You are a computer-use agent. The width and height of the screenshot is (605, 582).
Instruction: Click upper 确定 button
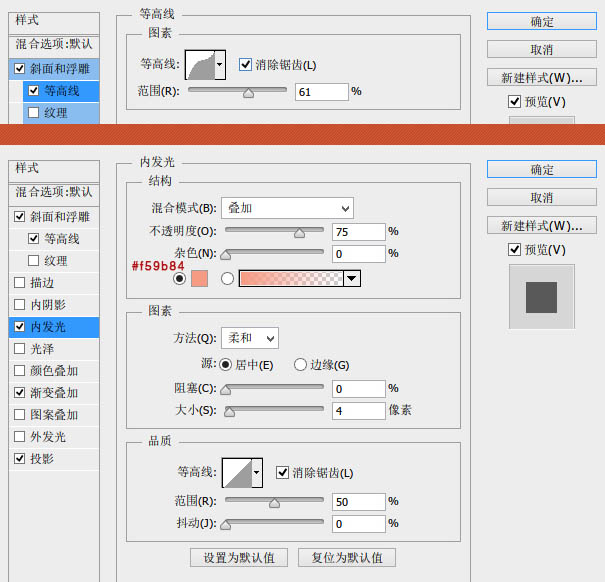pos(542,21)
